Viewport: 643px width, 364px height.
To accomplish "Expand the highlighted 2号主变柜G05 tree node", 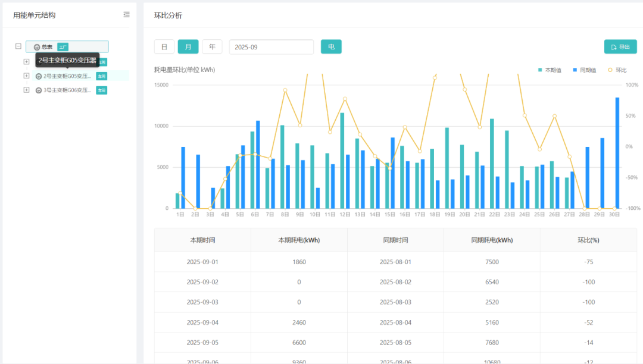I will click(x=26, y=76).
